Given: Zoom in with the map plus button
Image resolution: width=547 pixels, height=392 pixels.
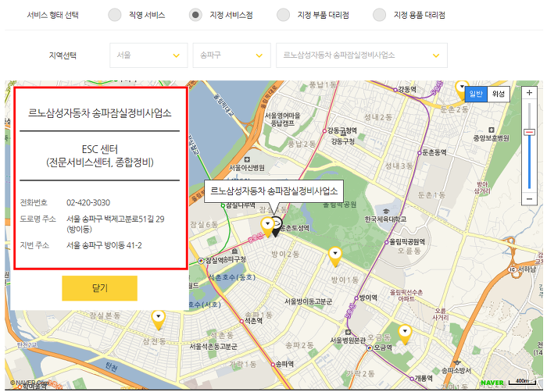Looking at the screenshot, I should tap(529, 93).
